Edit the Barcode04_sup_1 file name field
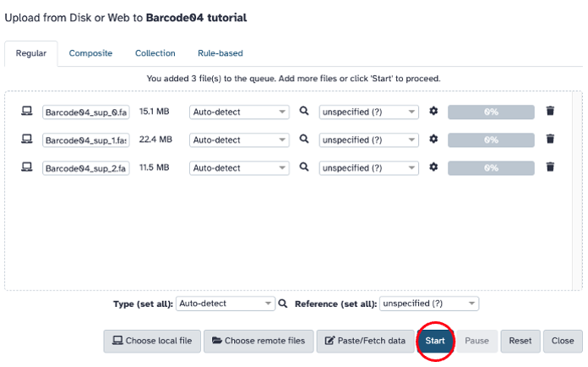Image resolution: width=588 pixels, height=367 pixels. coord(85,140)
